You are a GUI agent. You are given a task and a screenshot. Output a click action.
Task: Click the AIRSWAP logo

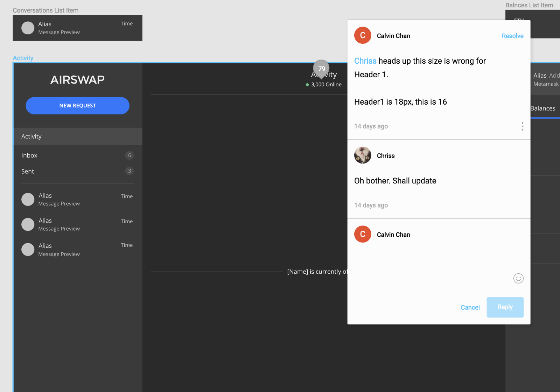click(x=77, y=80)
